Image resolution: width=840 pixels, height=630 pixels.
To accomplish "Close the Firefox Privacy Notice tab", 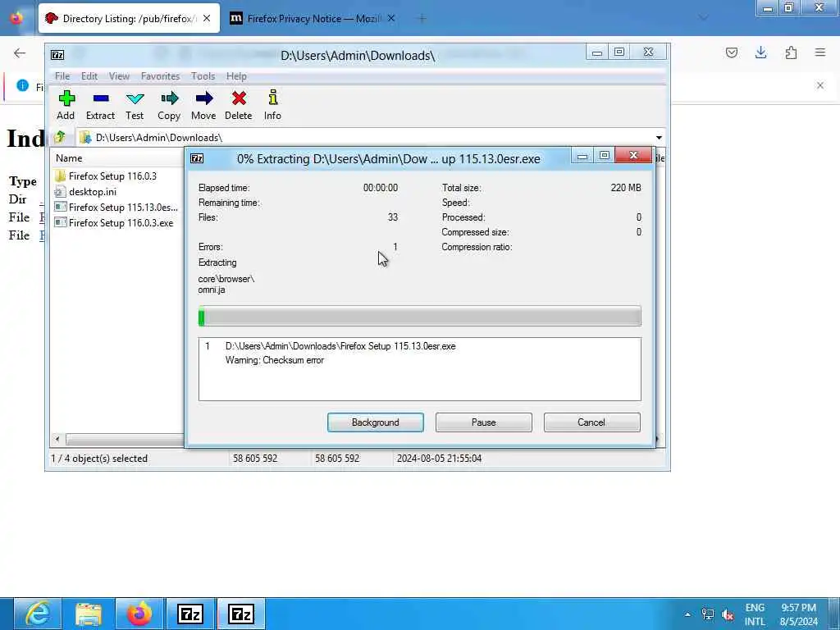I will 391,18.
